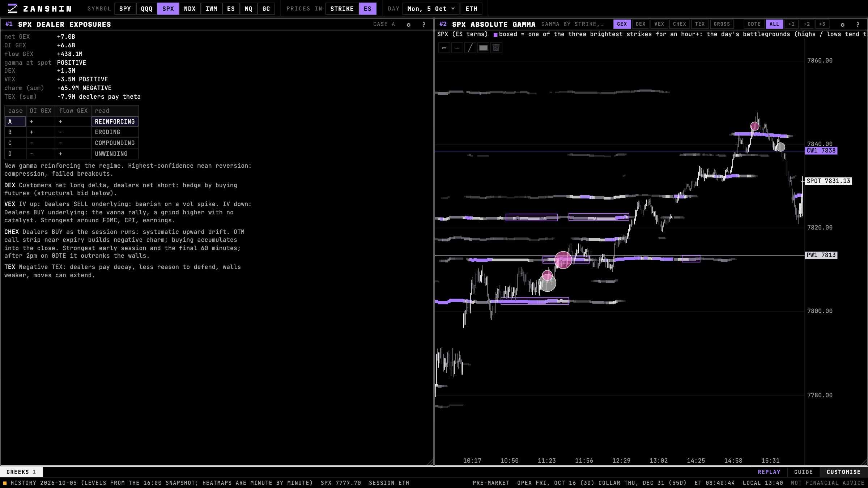This screenshot has width=868, height=488.
Task: Click the net GEX value +7.0B
Action: pos(66,37)
